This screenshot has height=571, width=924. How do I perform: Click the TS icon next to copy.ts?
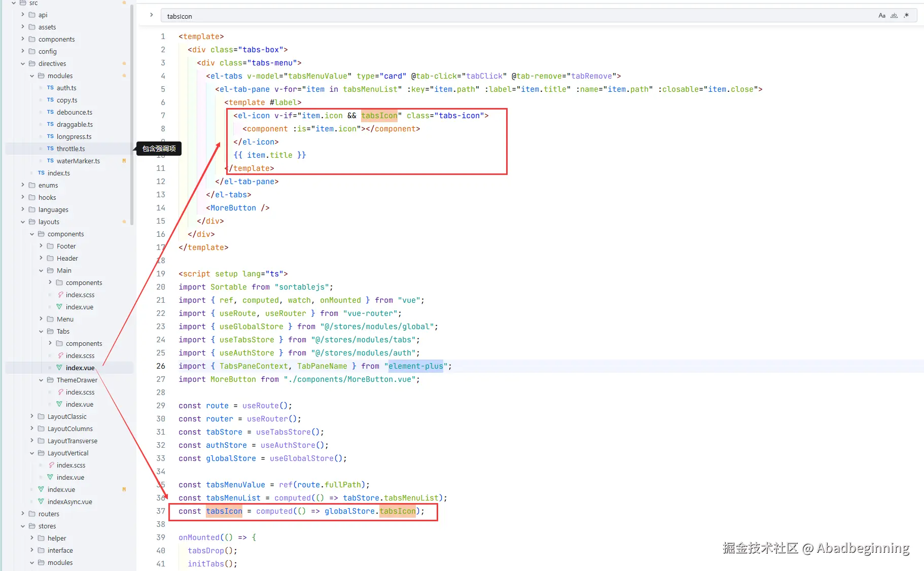coord(50,100)
